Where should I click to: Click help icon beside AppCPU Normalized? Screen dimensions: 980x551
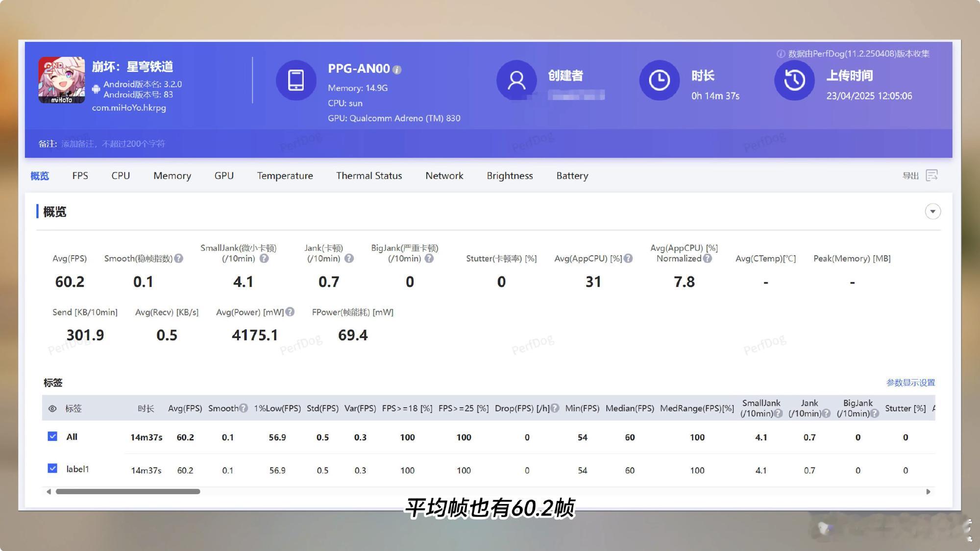pyautogui.click(x=708, y=259)
